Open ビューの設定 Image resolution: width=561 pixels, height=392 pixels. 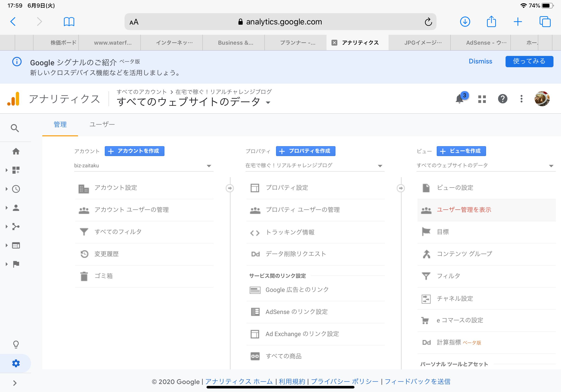click(487, 188)
